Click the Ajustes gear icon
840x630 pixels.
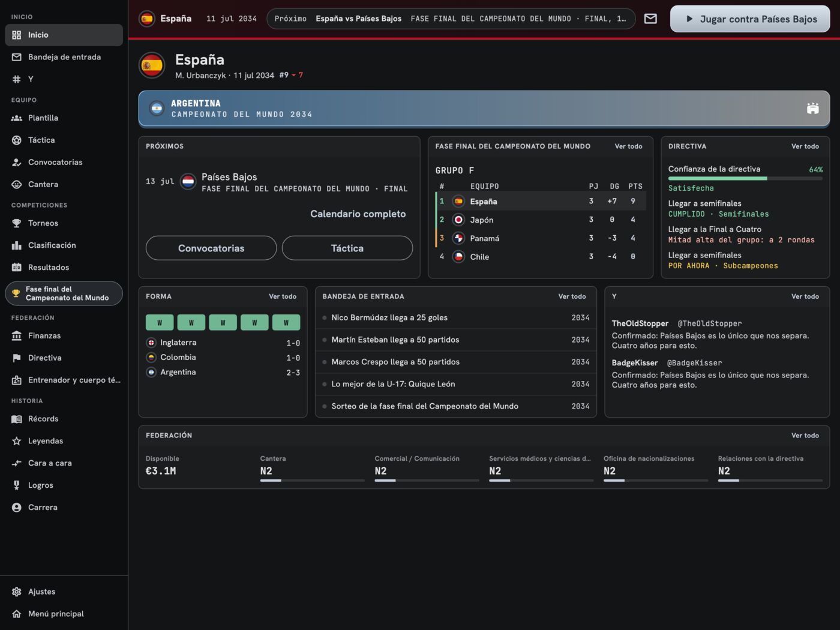point(17,592)
